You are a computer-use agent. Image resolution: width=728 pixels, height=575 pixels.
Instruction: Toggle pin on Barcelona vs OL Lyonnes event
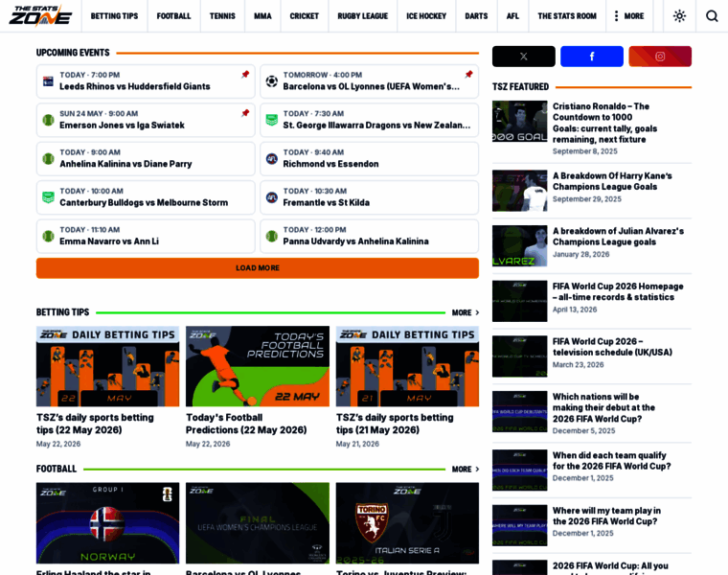tap(469, 75)
